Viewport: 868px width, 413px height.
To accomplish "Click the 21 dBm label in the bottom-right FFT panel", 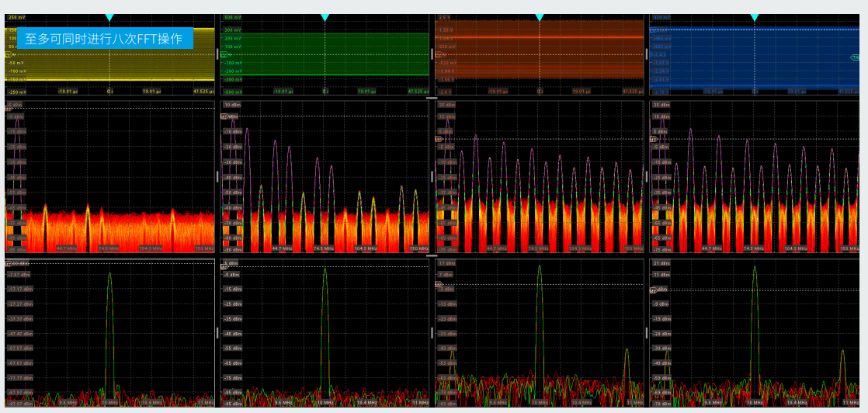I will [661, 264].
